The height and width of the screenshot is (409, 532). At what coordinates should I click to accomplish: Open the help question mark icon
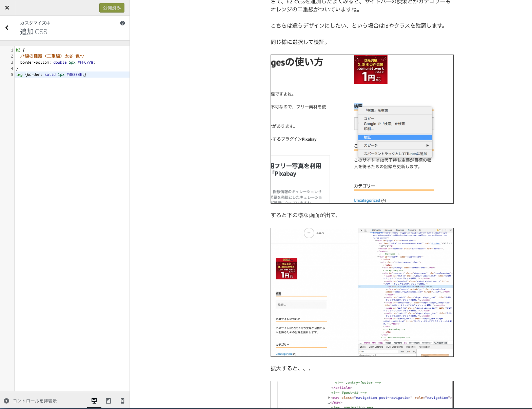tap(122, 23)
